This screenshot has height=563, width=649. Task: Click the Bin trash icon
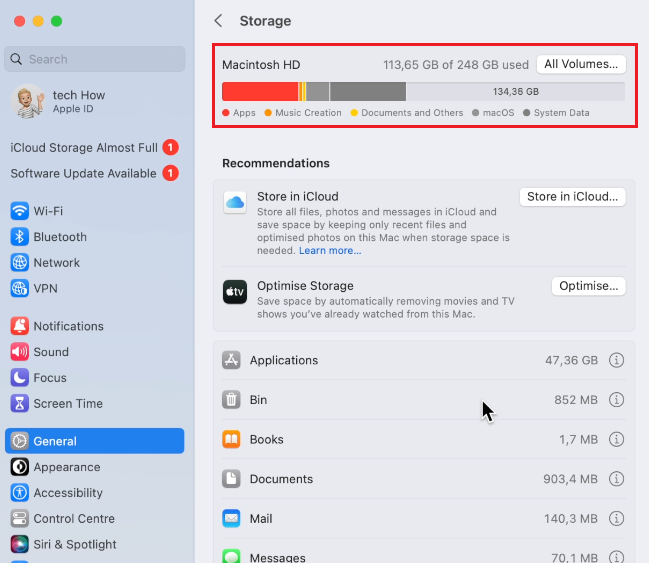(231, 399)
